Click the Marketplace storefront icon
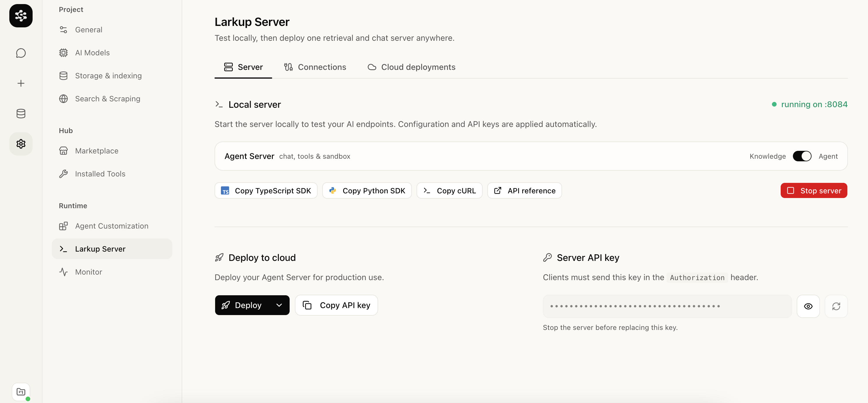 click(63, 151)
